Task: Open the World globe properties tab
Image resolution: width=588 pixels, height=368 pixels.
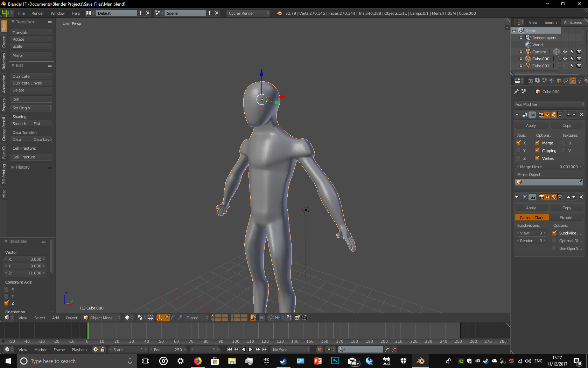Action: [x=552, y=81]
